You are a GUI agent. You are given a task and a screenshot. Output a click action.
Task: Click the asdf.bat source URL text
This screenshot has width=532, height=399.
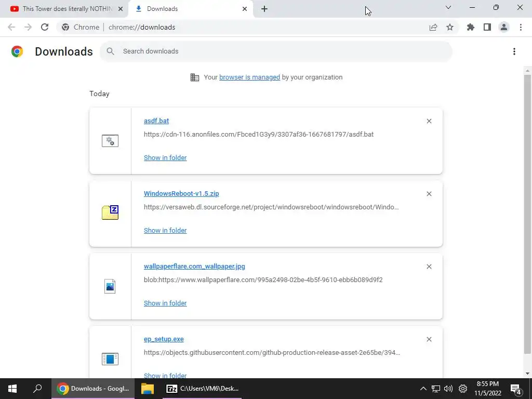259,135
